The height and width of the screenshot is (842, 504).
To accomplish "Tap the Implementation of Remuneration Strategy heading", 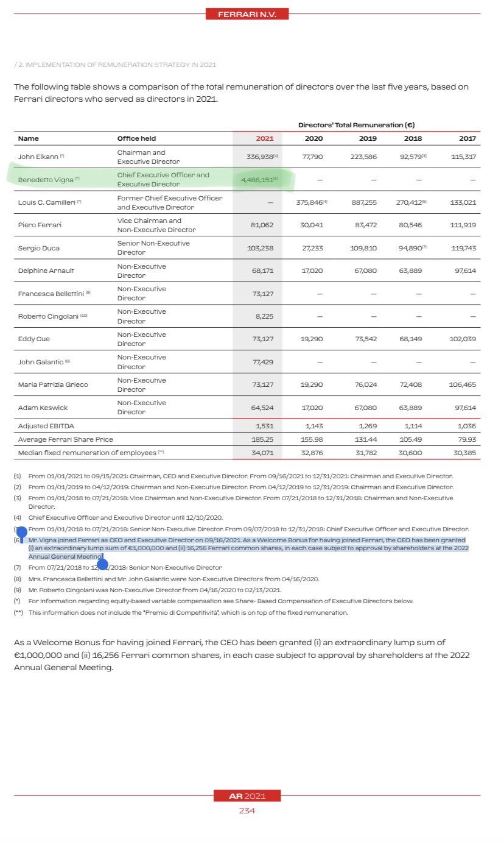I will click(x=115, y=65).
